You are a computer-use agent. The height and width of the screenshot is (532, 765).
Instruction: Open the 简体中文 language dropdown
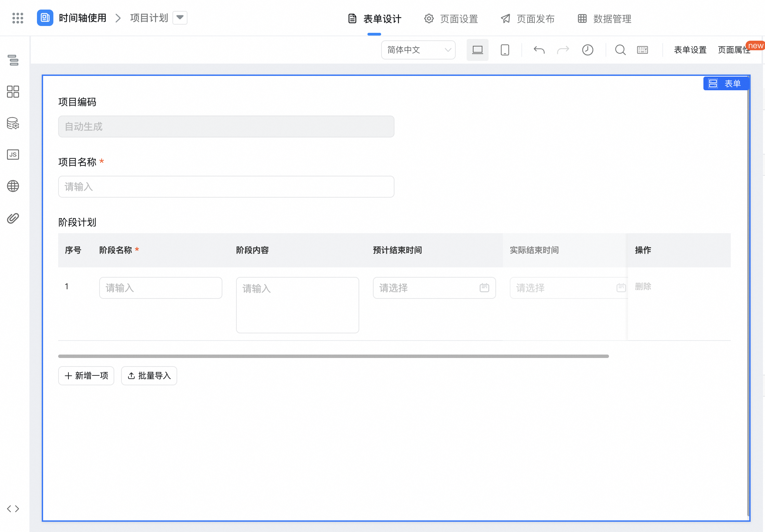pyautogui.click(x=418, y=50)
